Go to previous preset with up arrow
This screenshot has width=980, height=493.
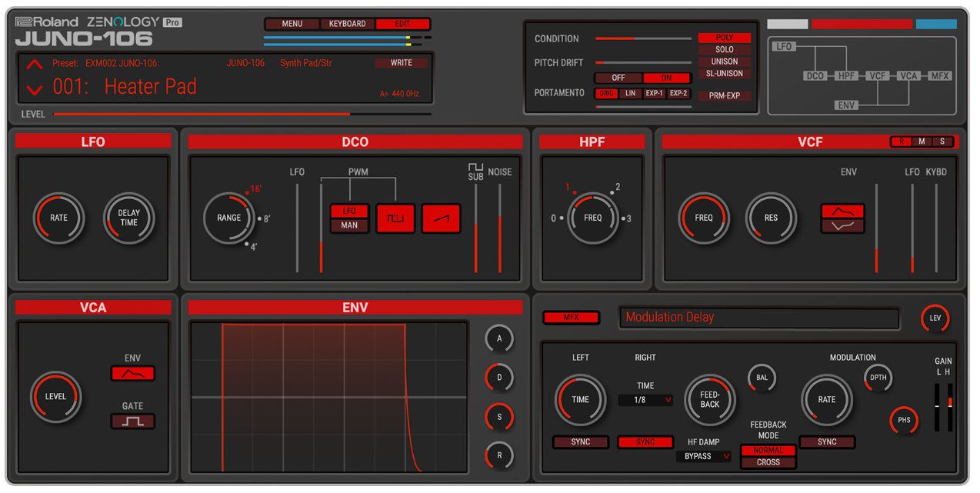coord(35,65)
